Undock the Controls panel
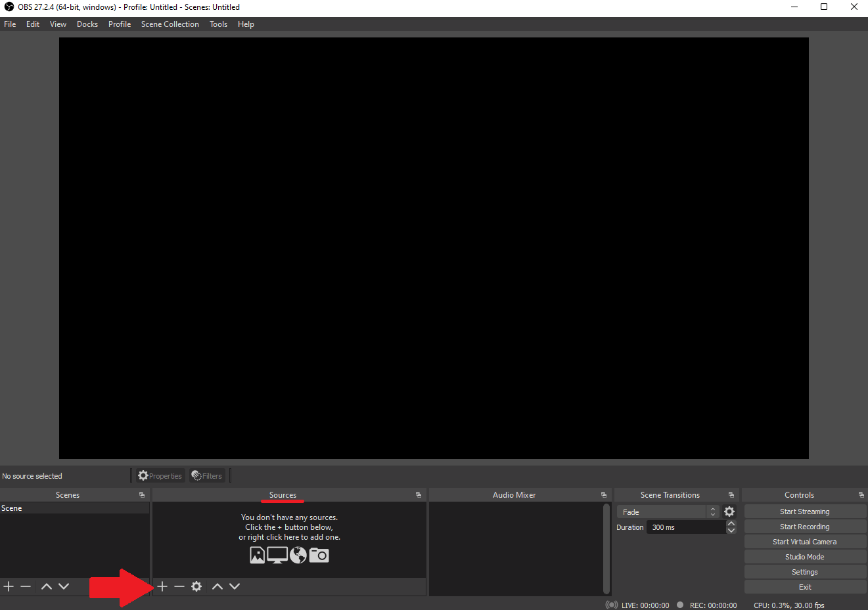This screenshot has height=610, width=868. (861, 495)
